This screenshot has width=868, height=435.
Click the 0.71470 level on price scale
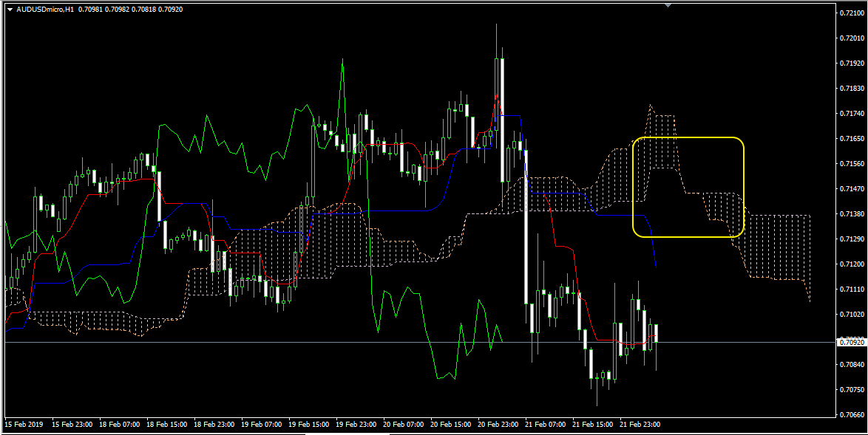(x=852, y=189)
